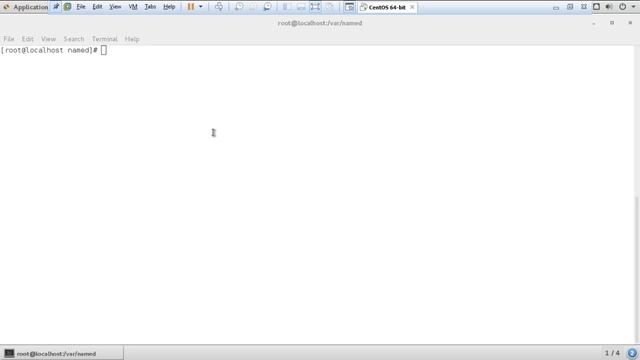Click the terminal vertical scrollbar
Screen dimensions: 640x360
point(637,269)
